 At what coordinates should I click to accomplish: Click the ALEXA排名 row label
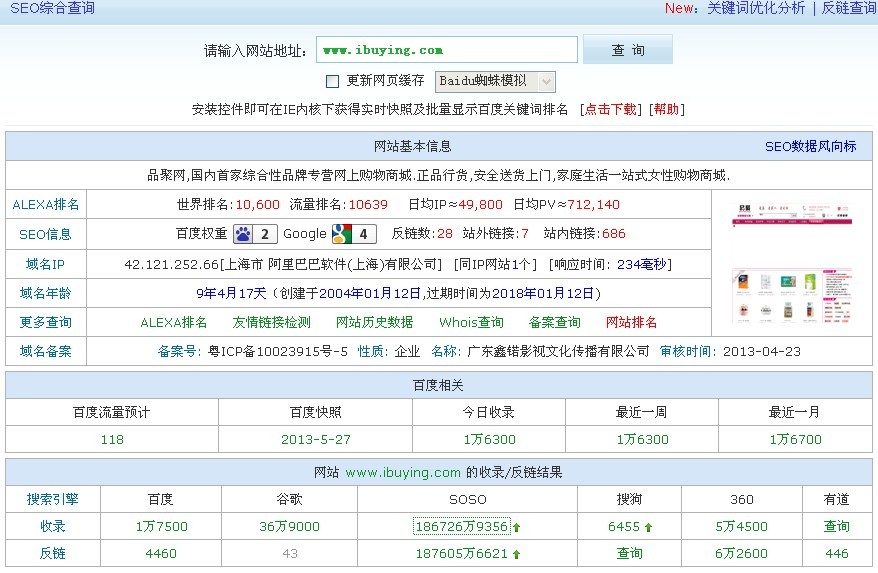46,204
